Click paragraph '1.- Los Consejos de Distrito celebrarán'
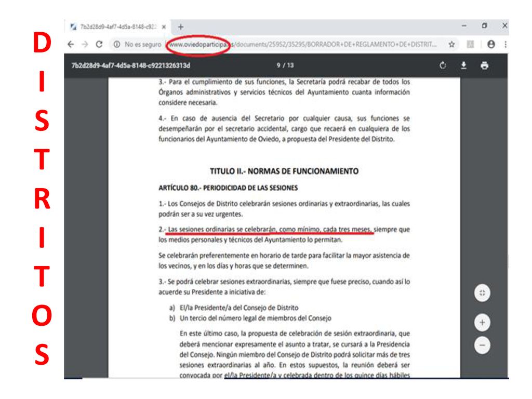 pos(284,209)
